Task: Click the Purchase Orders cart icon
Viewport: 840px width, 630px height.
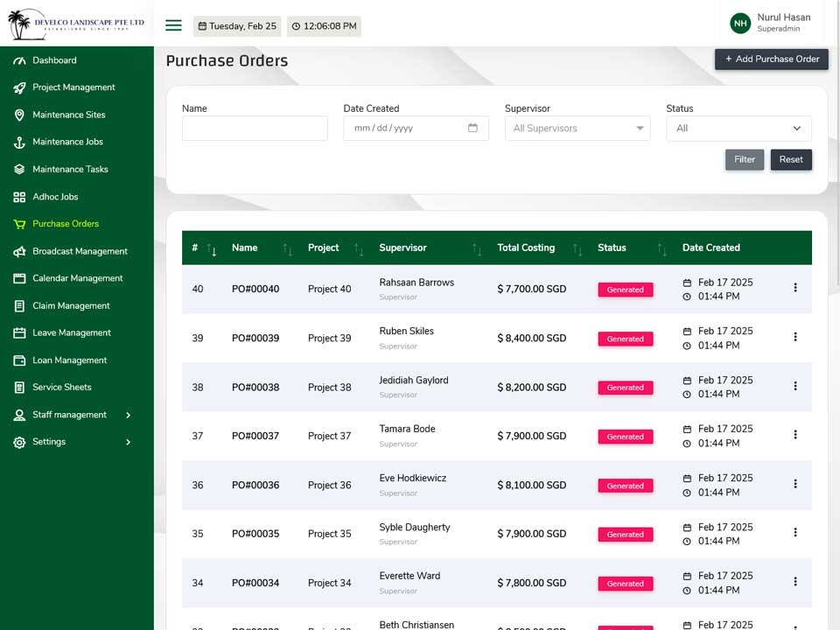Action: pyautogui.click(x=19, y=224)
